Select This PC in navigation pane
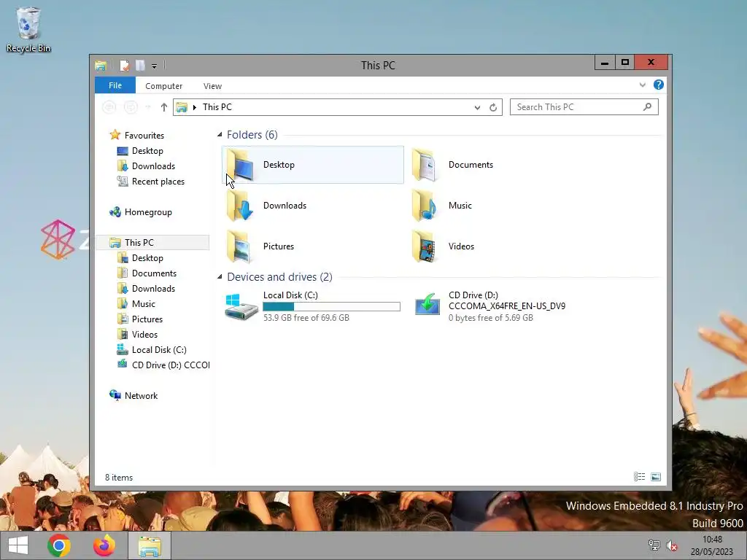The image size is (747, 560). click(x=152, y=242)
